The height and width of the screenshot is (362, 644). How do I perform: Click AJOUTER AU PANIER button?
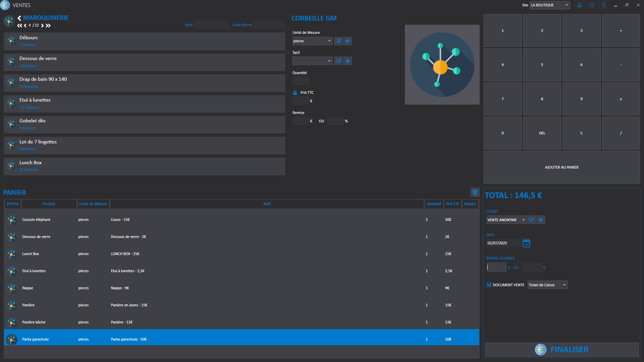(561, 167)
